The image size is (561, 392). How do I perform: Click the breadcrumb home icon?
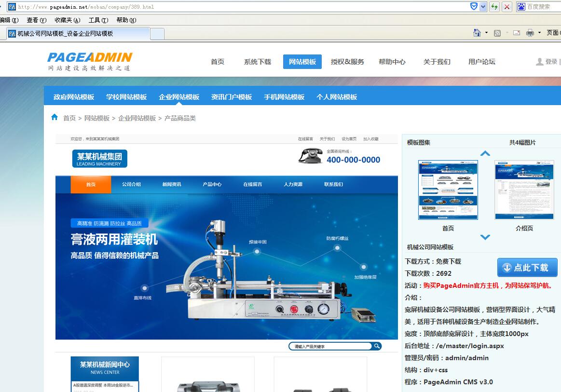pyautogui.click(x=55, y=117)
